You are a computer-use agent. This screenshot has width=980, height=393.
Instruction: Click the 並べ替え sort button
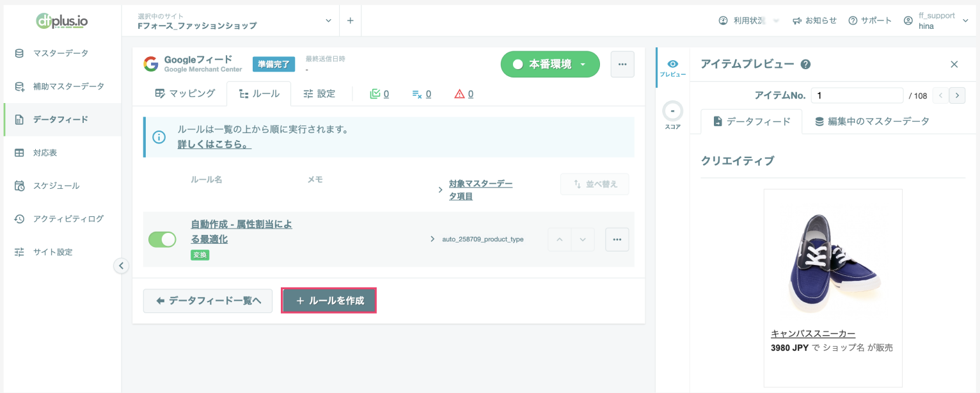click(x=595, y=184)
